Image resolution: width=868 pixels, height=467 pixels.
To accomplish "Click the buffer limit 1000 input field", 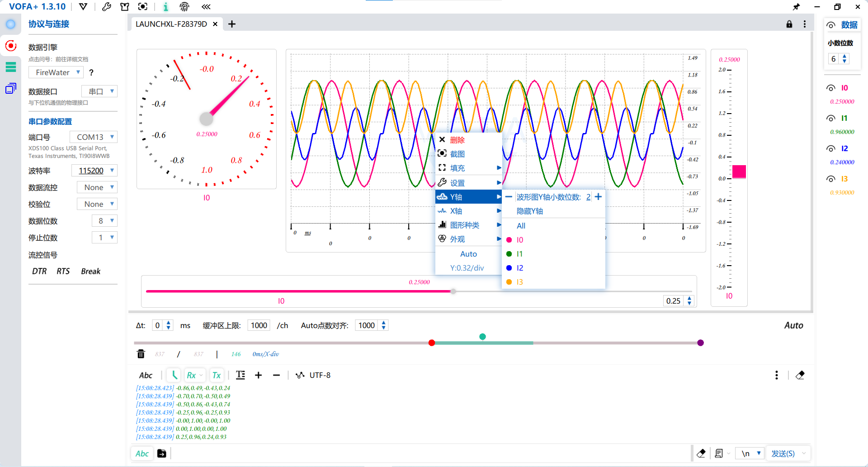I will coord(259,325).
